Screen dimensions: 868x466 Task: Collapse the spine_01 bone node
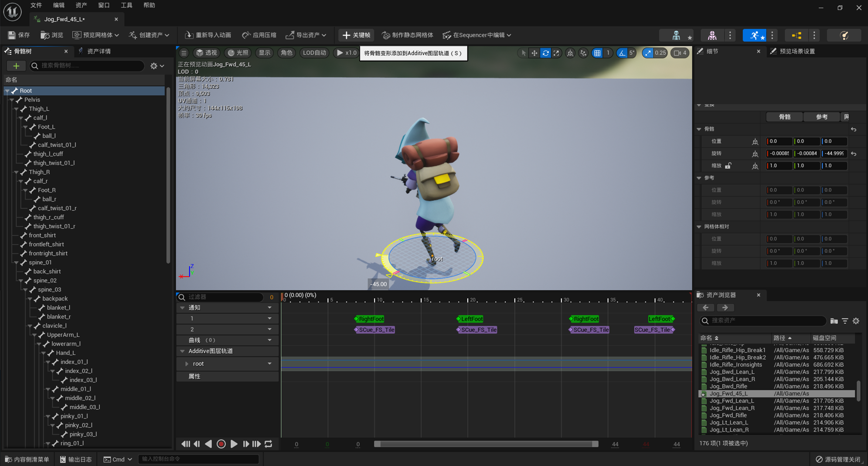point(16,262)
